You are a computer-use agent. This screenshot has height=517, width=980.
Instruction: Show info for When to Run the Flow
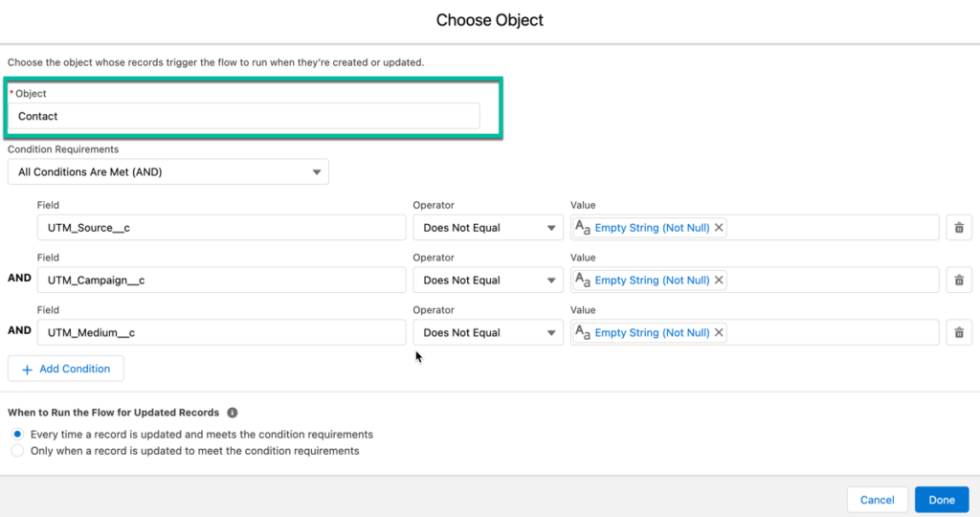pyautogui.click(x=233, y=413)
